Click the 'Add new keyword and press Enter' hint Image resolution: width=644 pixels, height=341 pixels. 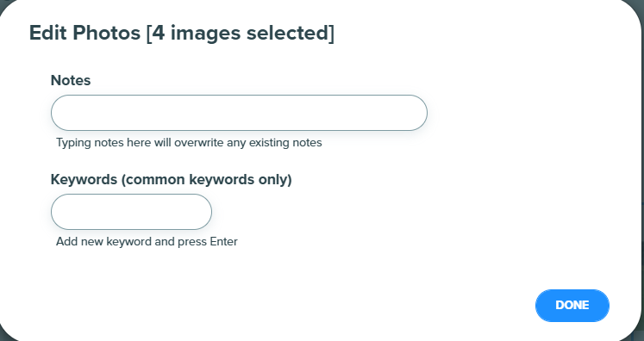coord(147,241)
